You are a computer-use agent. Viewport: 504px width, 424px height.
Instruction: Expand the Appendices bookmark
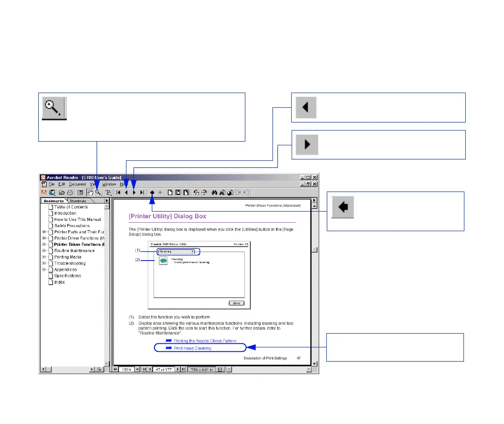click(x=44, y=269)
